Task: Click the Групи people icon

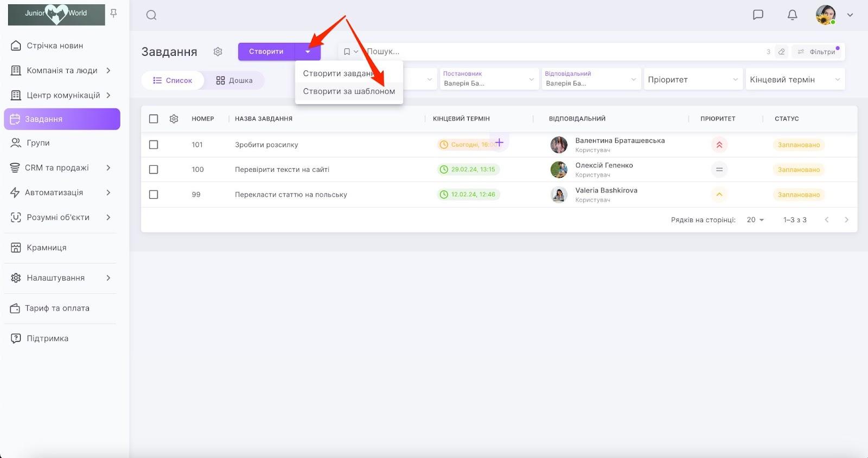Action: 16,143
